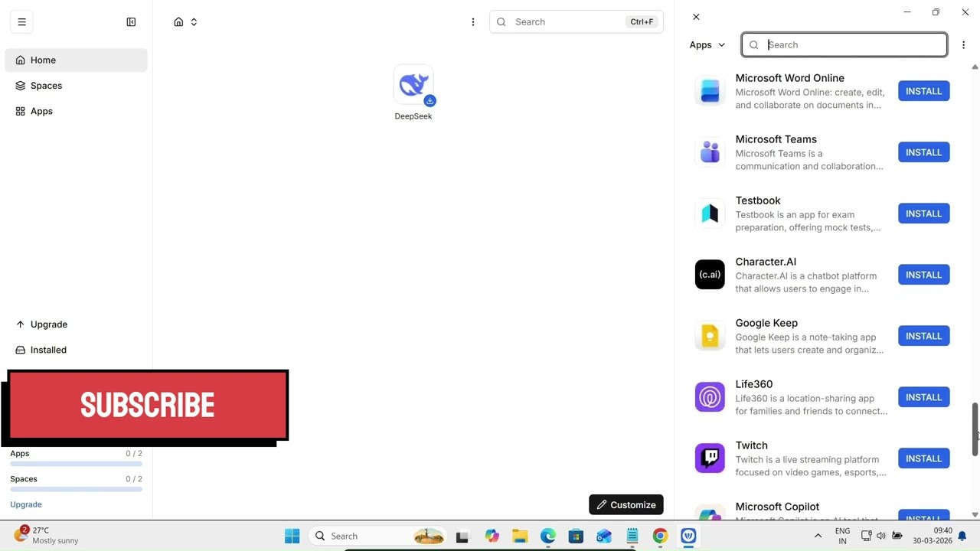Click the Life360 icon

pyautogui.click(x=710, y=397)
